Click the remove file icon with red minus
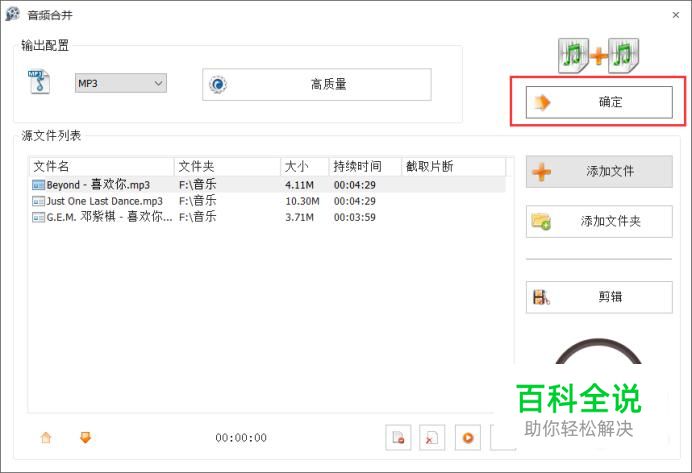Viewport: 692px width, 473px height. [398, 437]
